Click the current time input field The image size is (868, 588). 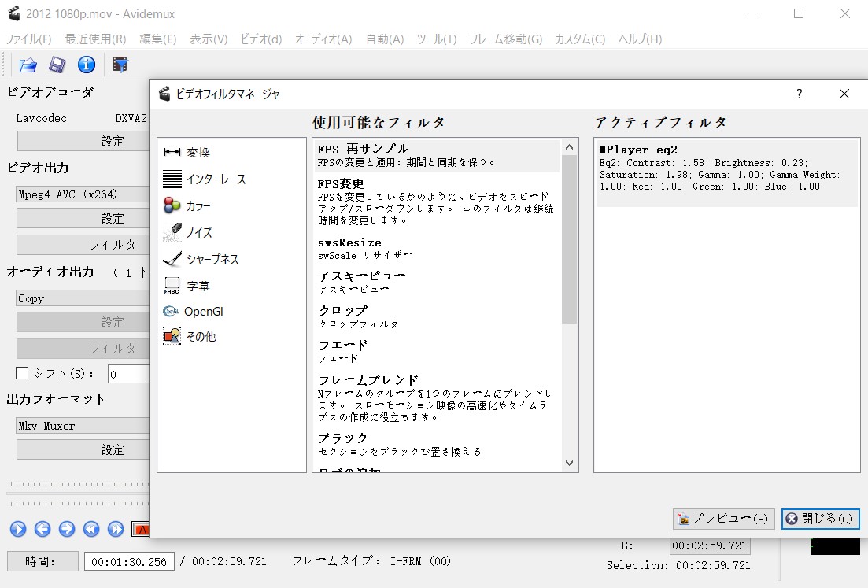[129, 561]
